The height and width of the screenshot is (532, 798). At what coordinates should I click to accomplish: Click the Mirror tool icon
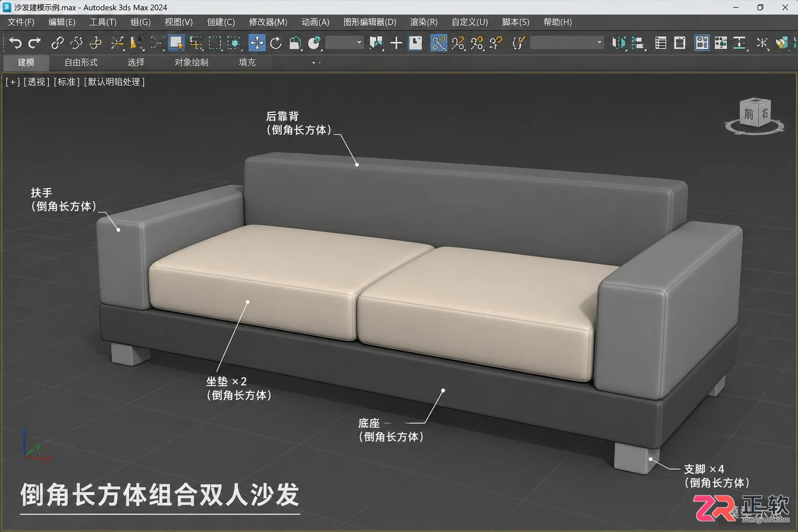[619, 43]
